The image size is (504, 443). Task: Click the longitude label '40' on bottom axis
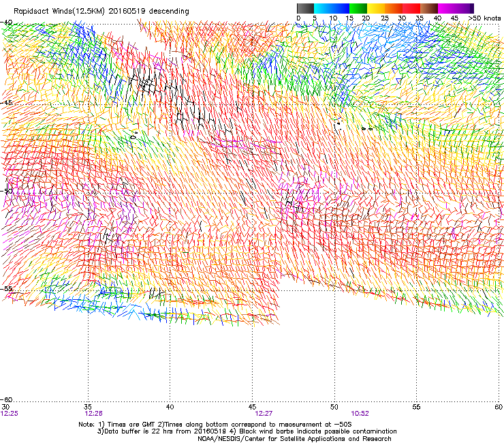pyautogui.click(x=170, y=407)
